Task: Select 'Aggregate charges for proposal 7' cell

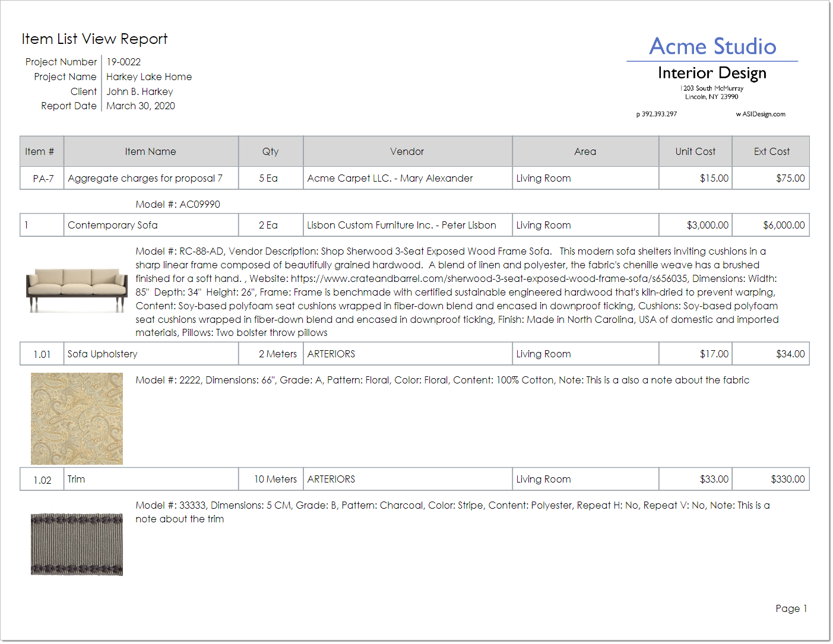Action: point(151,178)
